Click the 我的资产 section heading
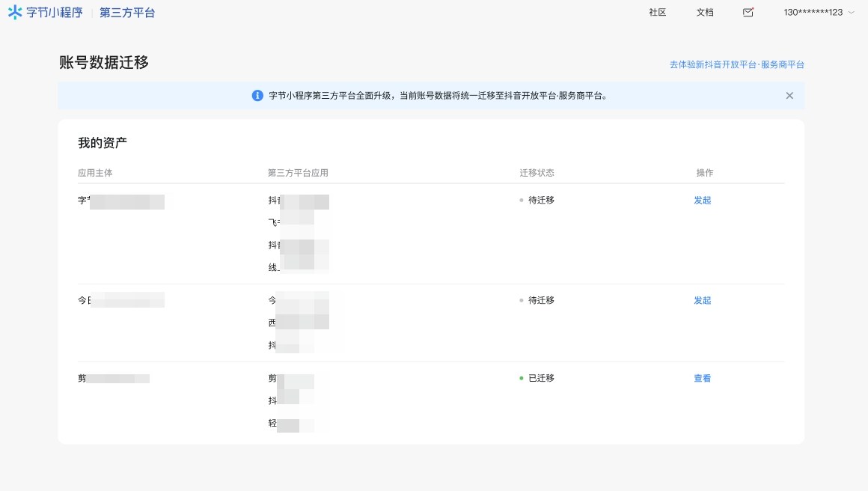This screenshot has height=491, width=868. click(x=103, y=143)
